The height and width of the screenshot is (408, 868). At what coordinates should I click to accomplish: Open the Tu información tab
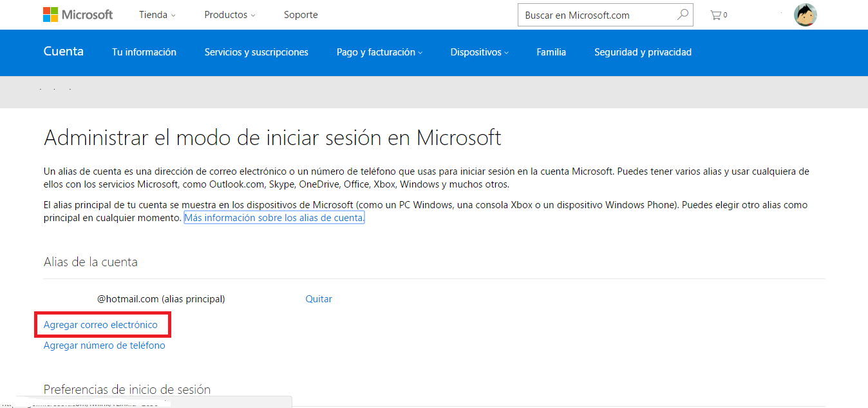(x=144, y=52)
